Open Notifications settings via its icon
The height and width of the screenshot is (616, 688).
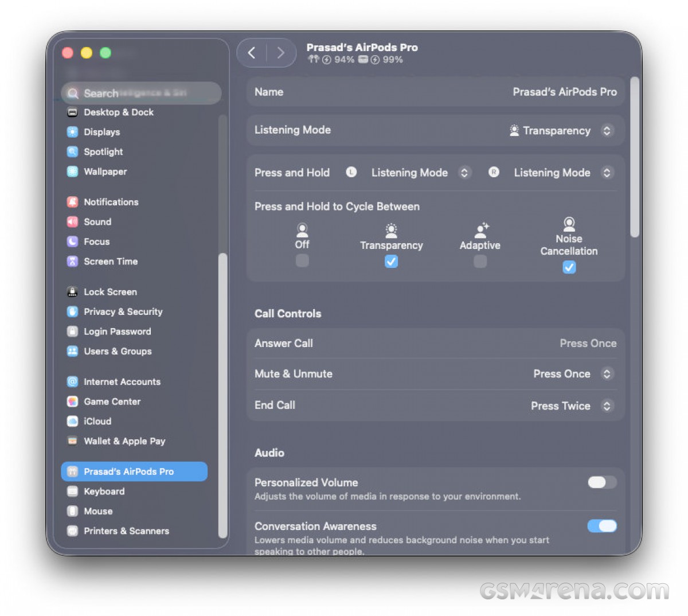point(72,201)
